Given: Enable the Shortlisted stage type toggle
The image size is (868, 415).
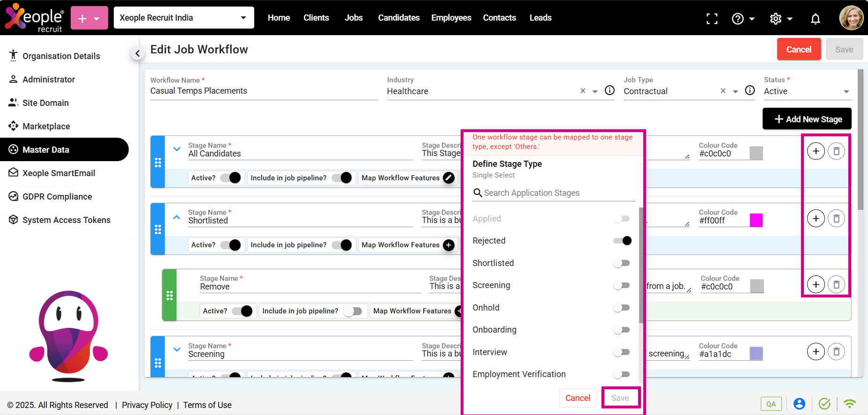Looking at the screenshot, I should click(622, 263).
